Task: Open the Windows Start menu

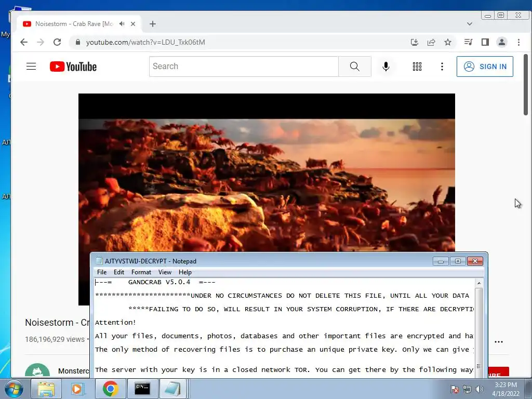Action: tap(14, 389)
